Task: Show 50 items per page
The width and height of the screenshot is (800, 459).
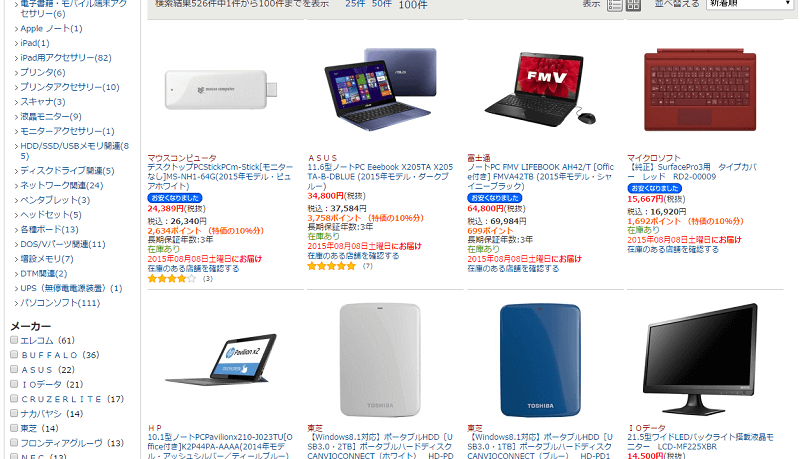Action: coord(382,4)
